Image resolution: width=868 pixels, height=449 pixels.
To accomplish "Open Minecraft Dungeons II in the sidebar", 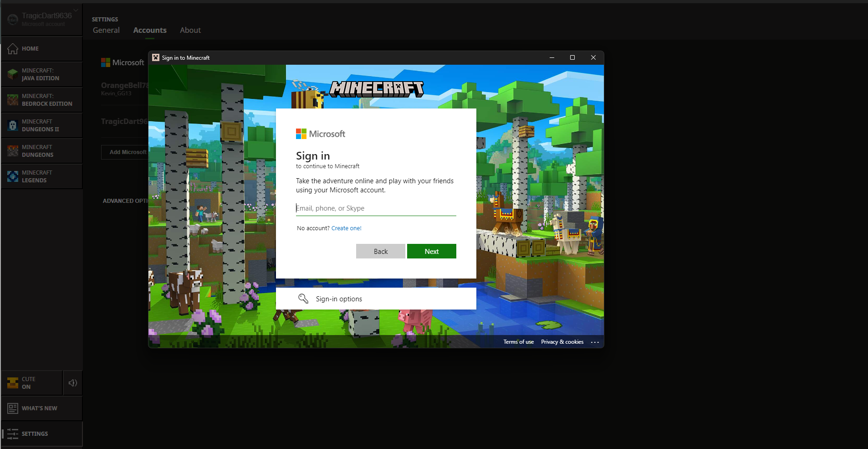I will 41,125.
